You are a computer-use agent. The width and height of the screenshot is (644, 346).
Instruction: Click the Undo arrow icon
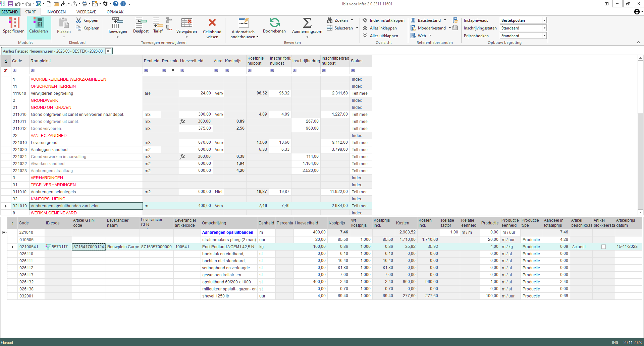pos(17,4)
